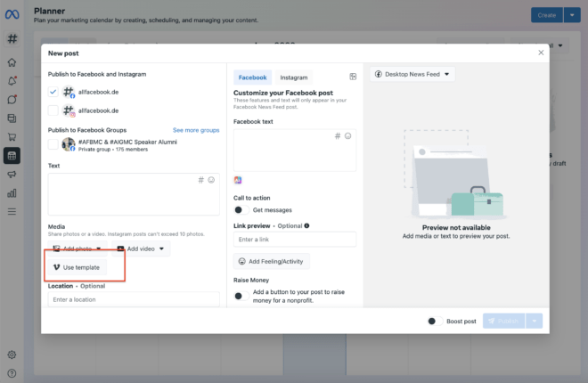Toggle the split layout icon next to Instagram tab
This screenshot has height=383, width=588.
[353, 77]
